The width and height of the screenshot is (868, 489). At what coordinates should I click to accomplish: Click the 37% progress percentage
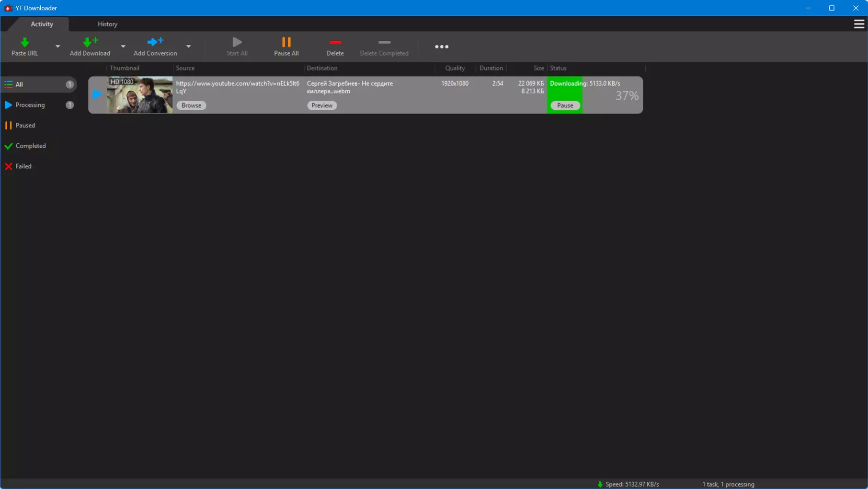coord(627,96)
